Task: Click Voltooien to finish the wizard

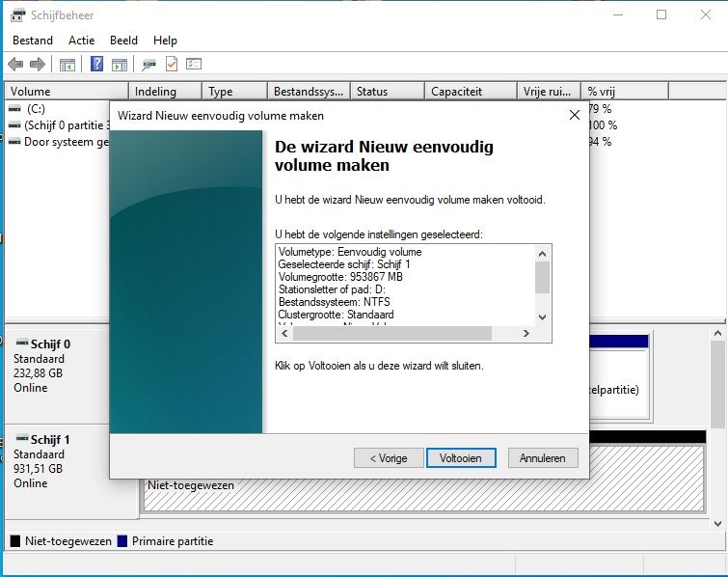Action: point(461,458)
